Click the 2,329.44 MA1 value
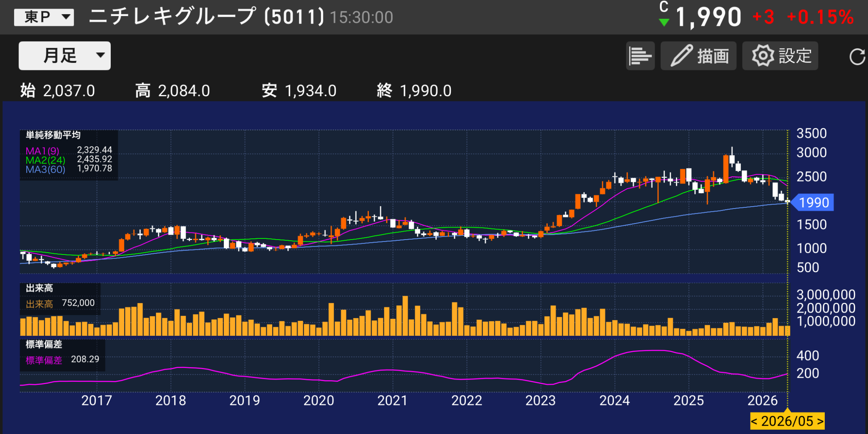Screen dimensions: 868x434 point(94,150)
